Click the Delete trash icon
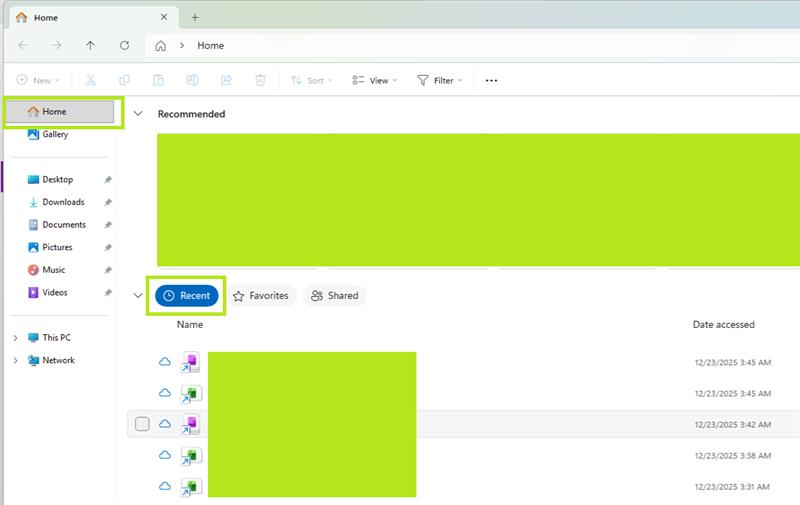 coord(260,80)
